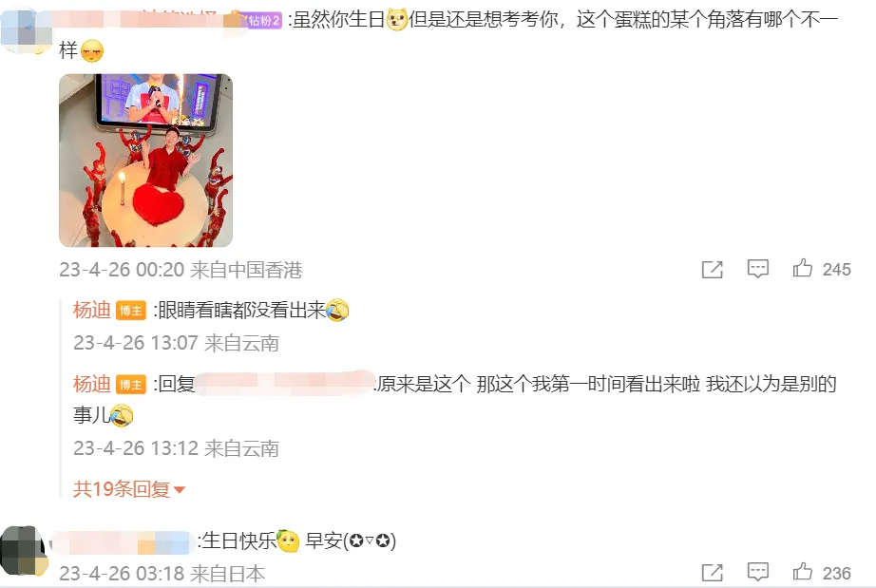Like the cake comment with 245 likes
The height and width of the screenshot is (588, 876).
click(x=802, y=269)
